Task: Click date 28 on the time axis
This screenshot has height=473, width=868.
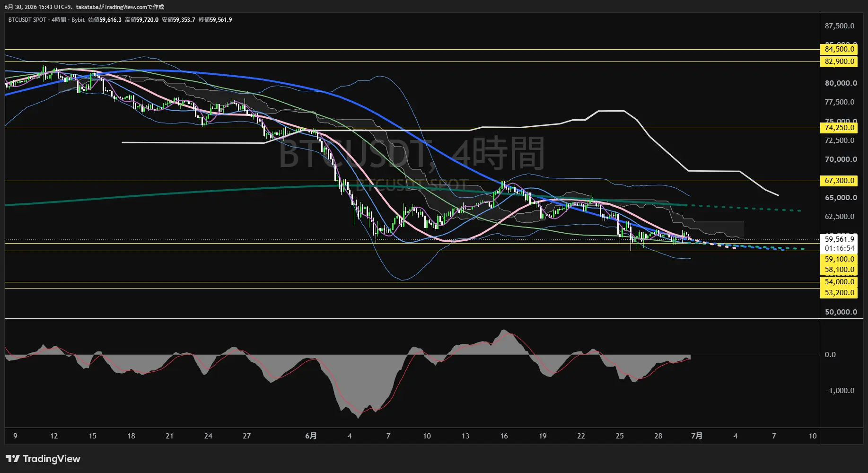Action: [x=658, y=436]
